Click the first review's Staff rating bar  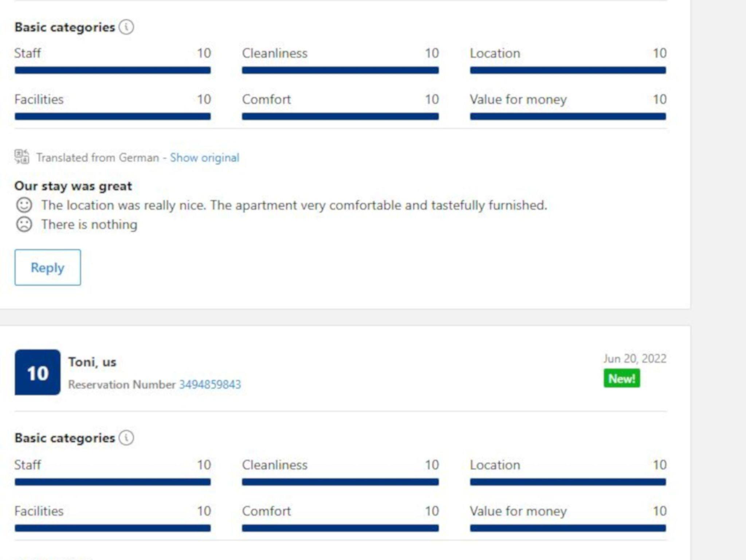pyautogui.click(x=113, y=70)
